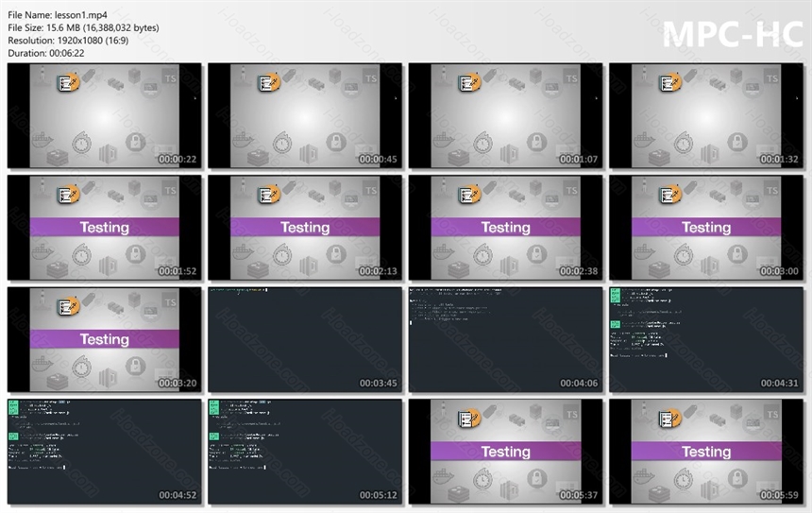
Task: Click the flaming stopwatch icon in 00:05:59 frame
Action: [684, 478]
